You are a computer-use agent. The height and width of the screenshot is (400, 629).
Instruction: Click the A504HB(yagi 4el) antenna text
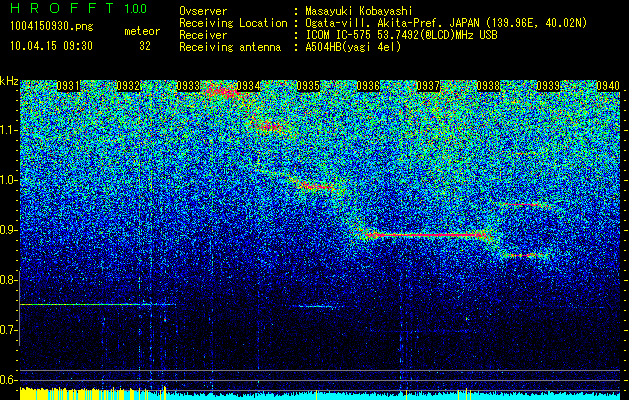pyautogui.click(x=353, y=47)
